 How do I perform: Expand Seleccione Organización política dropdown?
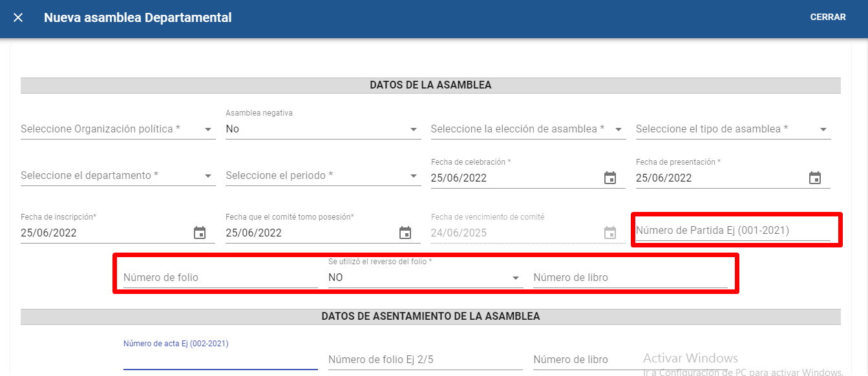pos(118,129)
